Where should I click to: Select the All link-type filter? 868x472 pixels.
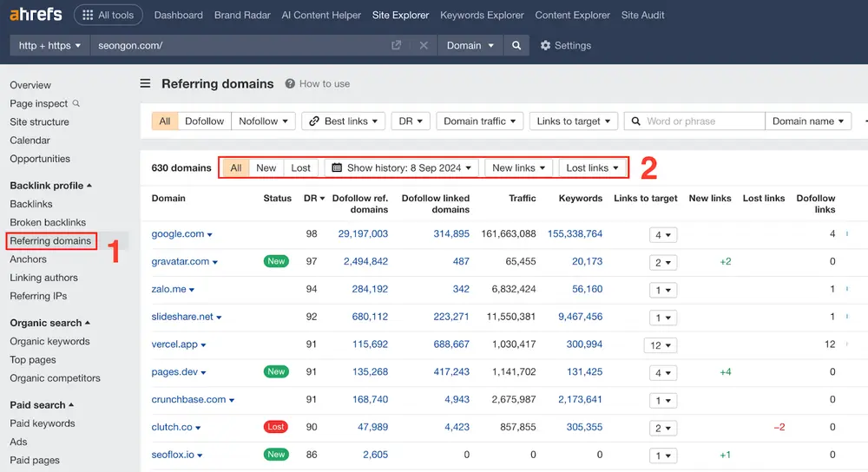pos(165,121)
